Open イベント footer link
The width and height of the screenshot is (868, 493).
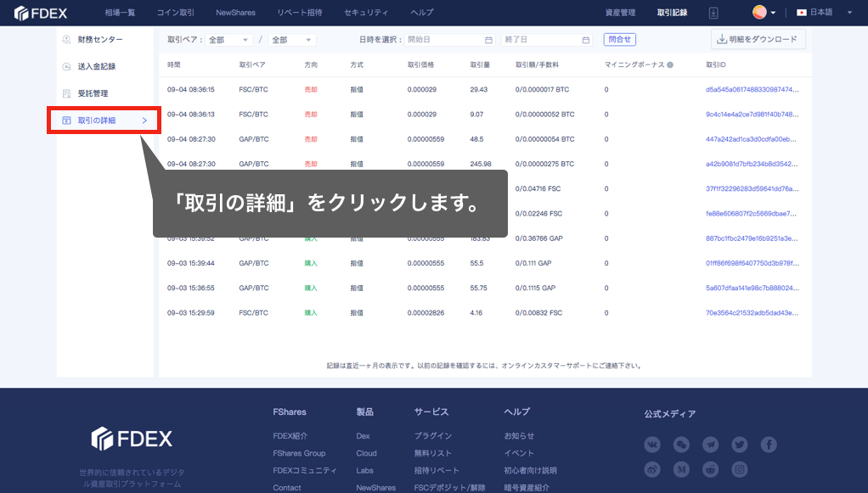pos(519,453)
